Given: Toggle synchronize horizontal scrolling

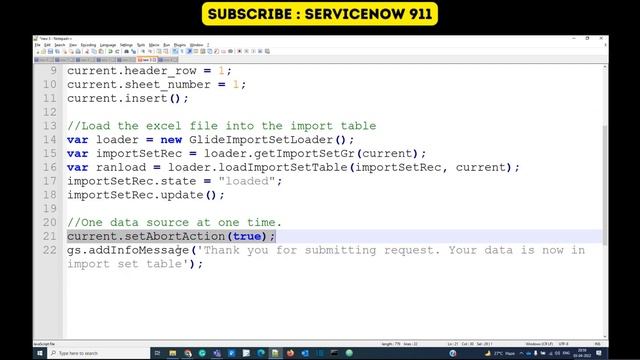Looking at the screenshot, I should tap(165, 51).
